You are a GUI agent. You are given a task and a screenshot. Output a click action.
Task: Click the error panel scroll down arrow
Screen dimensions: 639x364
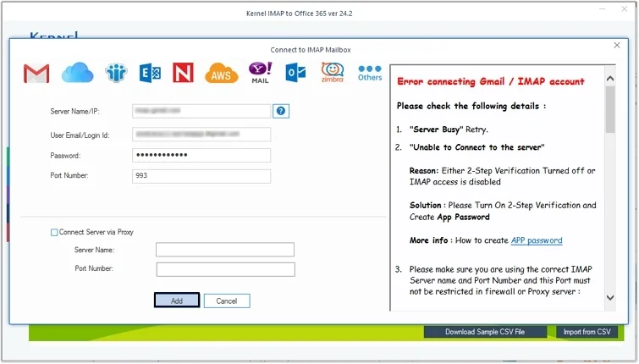pyautogui.click(x=610, y=298)
